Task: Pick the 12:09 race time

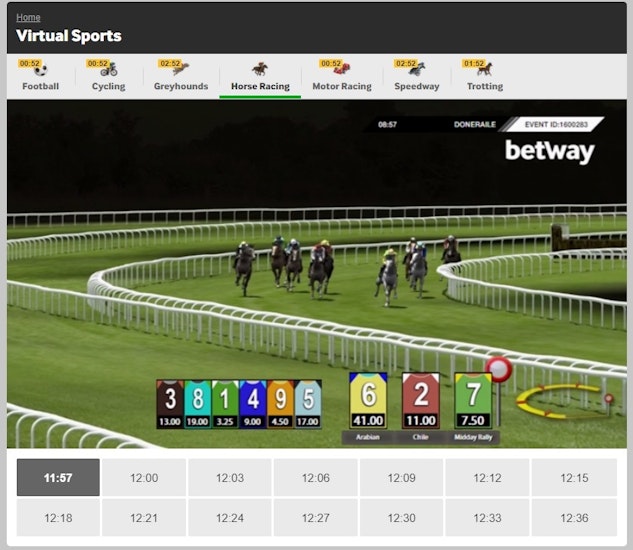Action: click(x=402, y=478)
